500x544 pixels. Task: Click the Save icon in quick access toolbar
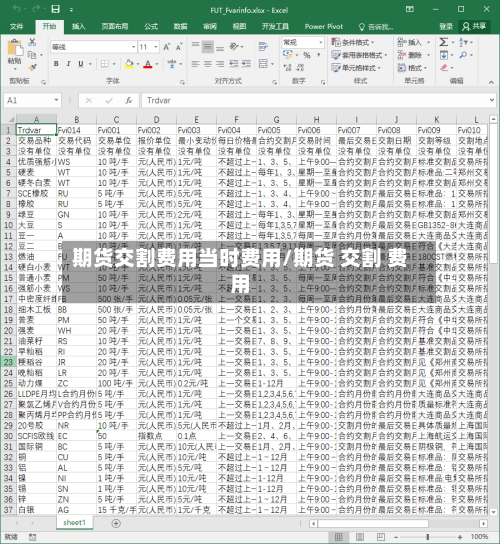[56, 9]
